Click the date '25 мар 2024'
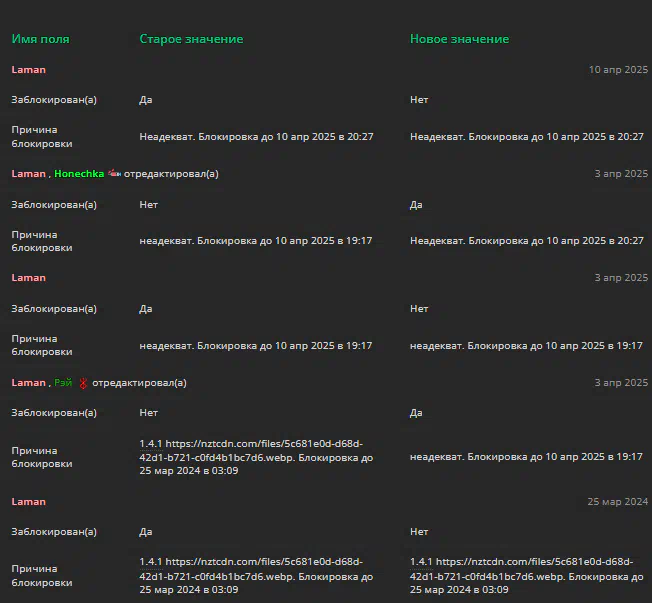 [617, 502]
